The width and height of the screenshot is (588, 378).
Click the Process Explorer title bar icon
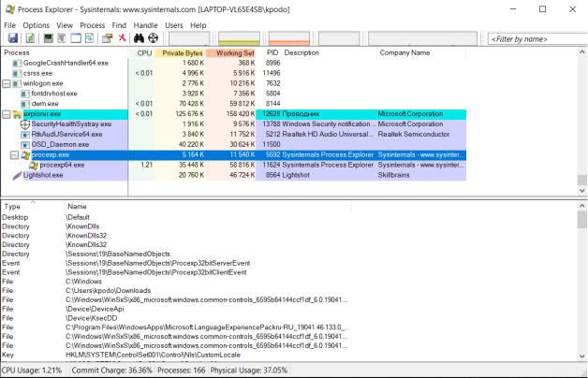point(10,9)
